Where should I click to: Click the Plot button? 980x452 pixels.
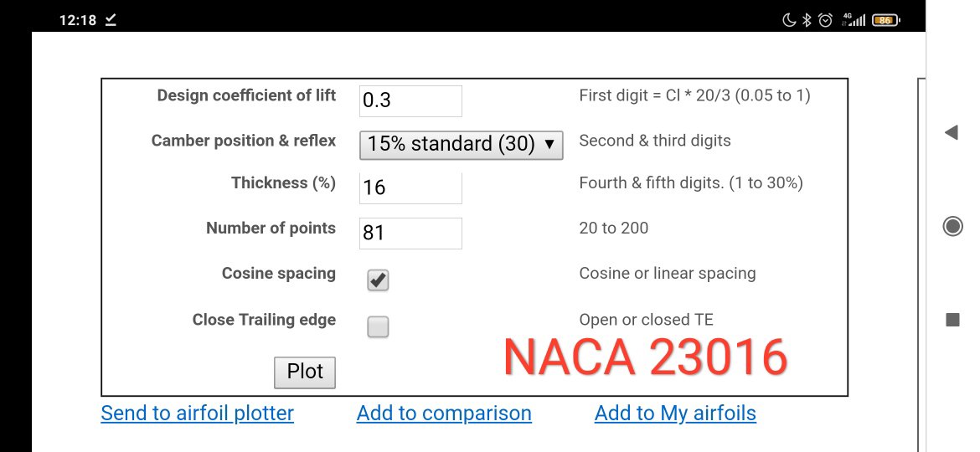pos(305,372)
